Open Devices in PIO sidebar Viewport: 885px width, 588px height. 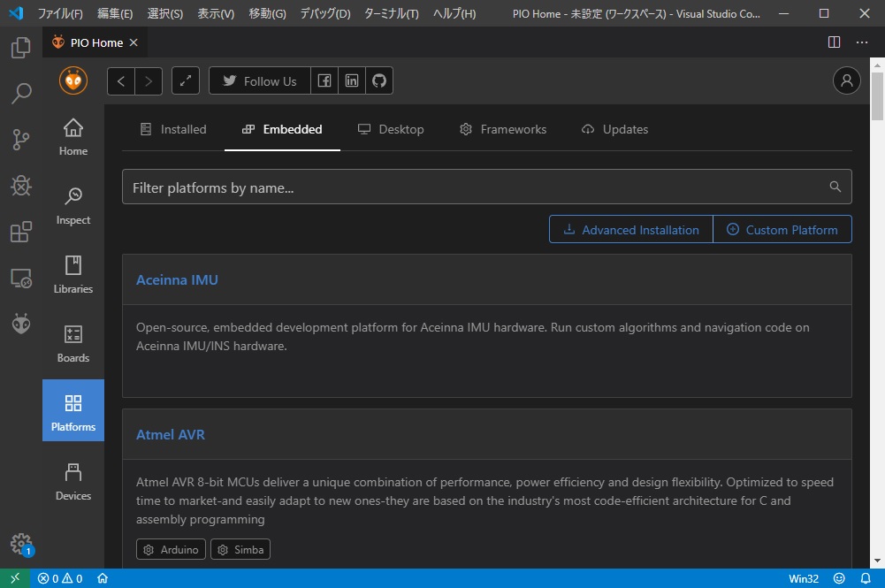(x=73, y=482)
